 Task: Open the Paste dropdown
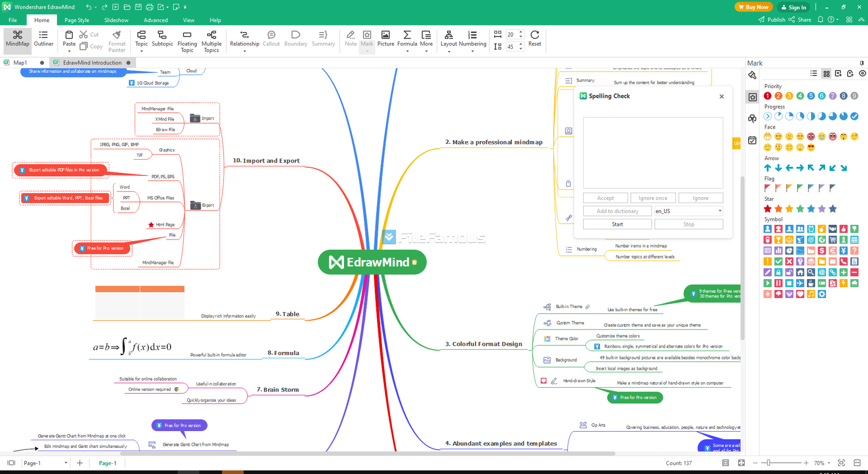(x=69, y=51)
